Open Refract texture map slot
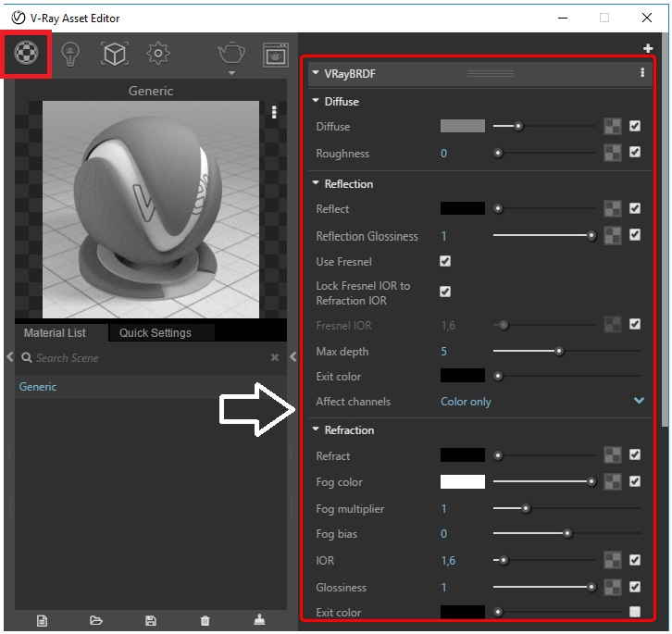The image size is (672, 634). click(613, 455)
